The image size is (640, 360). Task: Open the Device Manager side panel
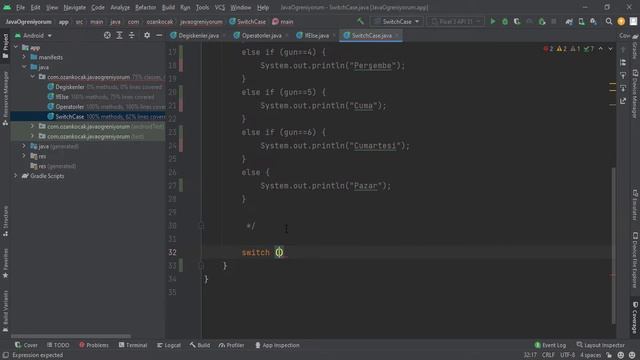[635, 93]
